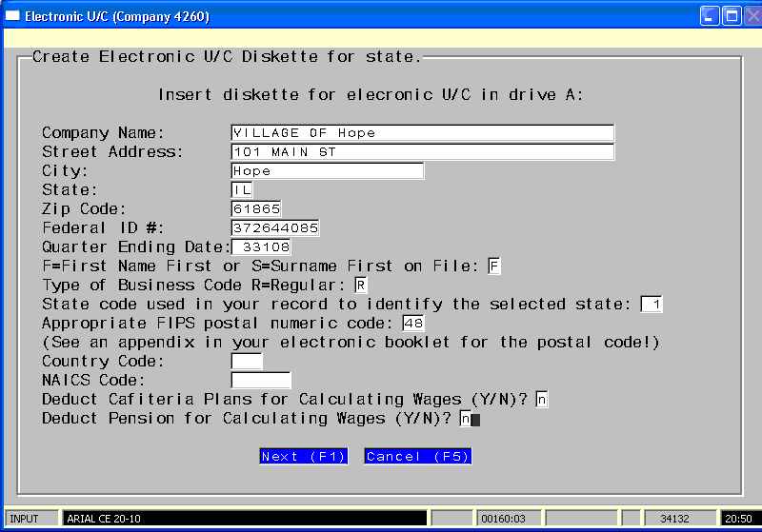Click the ARIAL CE 20-10 status field

point(244,519)
